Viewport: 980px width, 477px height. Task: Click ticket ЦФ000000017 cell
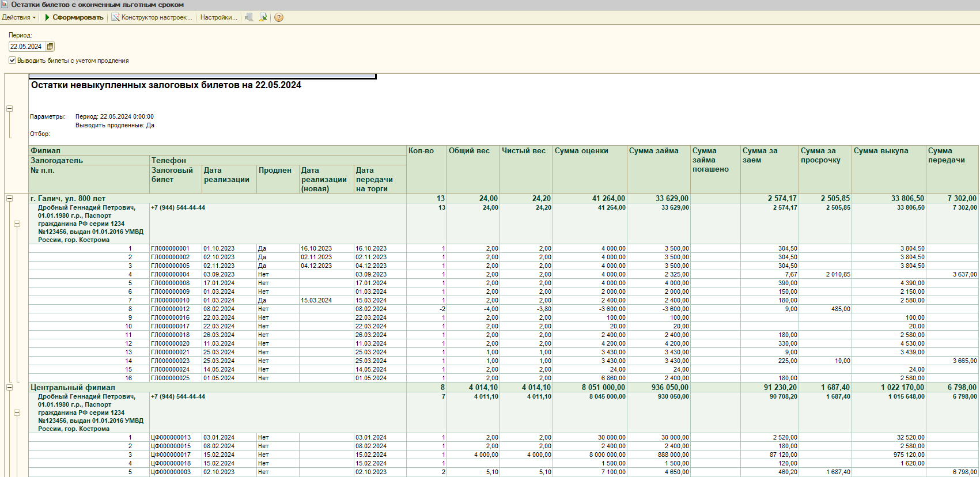point(176,455)
